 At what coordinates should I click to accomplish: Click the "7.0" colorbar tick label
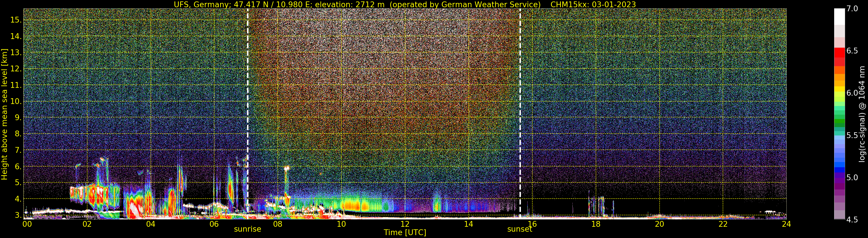click(852, 9)
